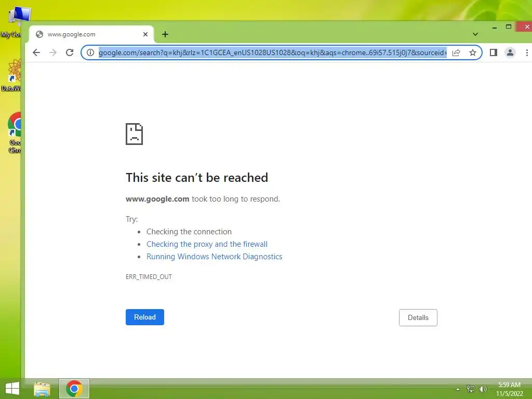The image size is (532, 399).
Task: Click the sad page error icon
Action: tap(135, 134)
